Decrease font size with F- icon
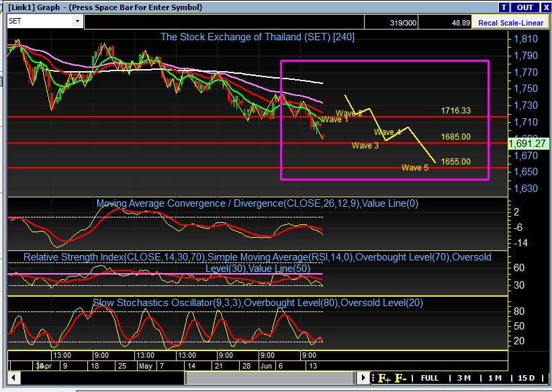552x392 pixels. 401,379
